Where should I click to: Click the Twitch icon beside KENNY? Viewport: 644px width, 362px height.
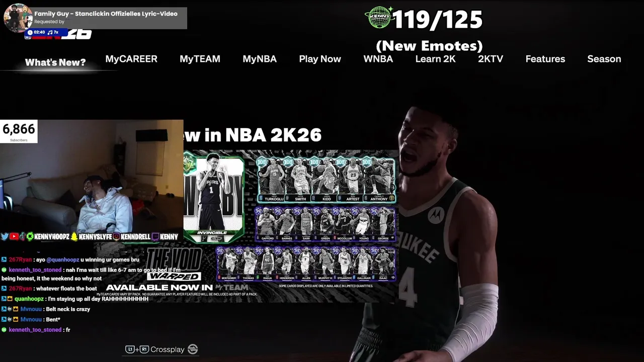coord(155,236)
